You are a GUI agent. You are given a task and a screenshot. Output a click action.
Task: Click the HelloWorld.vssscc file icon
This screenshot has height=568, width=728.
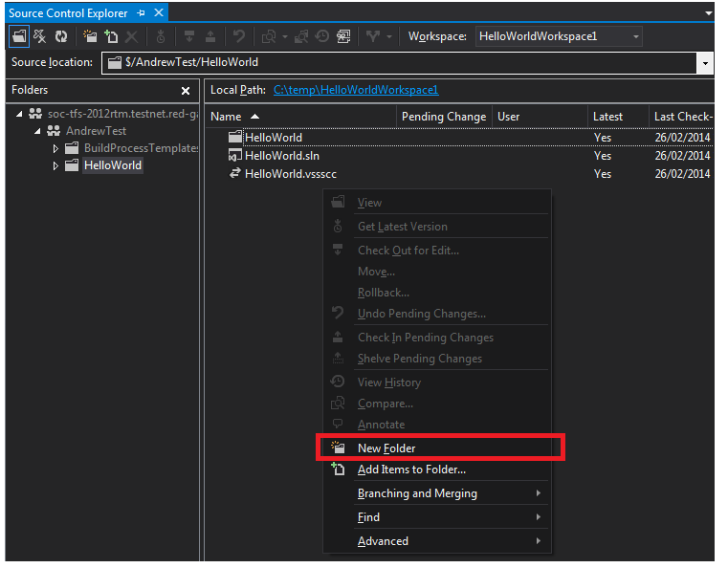click(234, 174)
